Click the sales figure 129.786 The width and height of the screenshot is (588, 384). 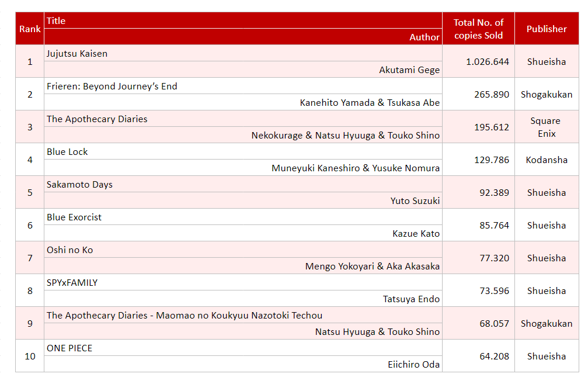click(492, 160)
